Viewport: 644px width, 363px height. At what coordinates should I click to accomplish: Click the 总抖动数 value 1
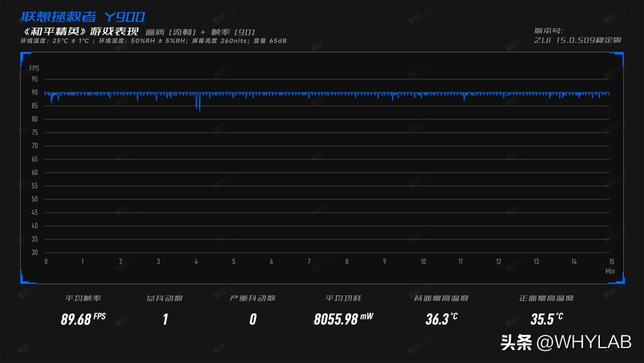(x=165, y=319)
